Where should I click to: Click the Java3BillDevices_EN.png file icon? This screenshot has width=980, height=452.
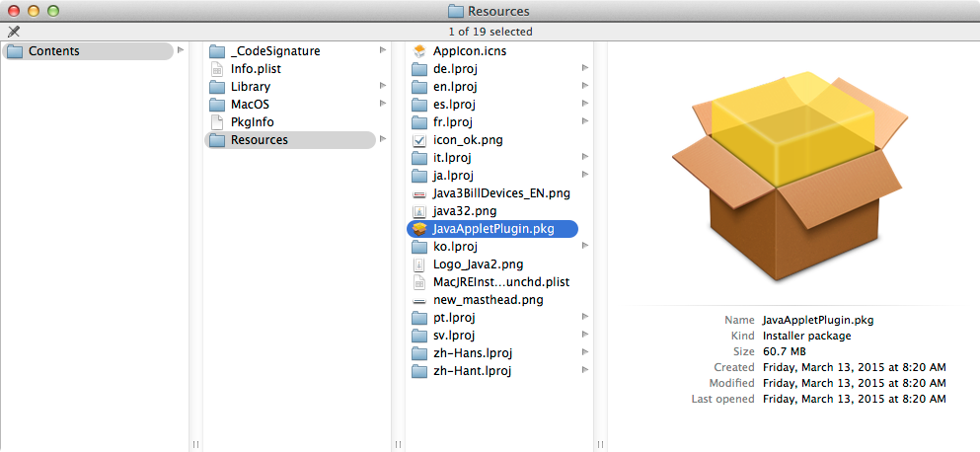[x=419, y=193]
